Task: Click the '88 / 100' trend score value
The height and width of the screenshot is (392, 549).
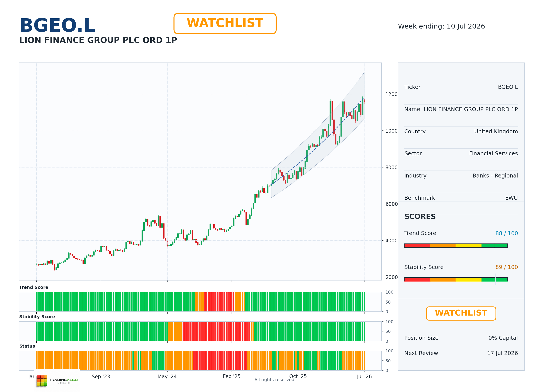Action: click(507, 233)
